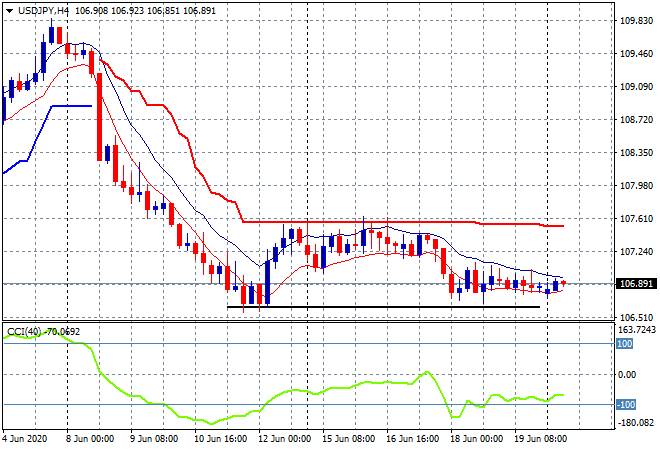Screen dimensions: 660x450
Task: Click the 9 Jun 08:00 time label
Action: tap(154, 439)
